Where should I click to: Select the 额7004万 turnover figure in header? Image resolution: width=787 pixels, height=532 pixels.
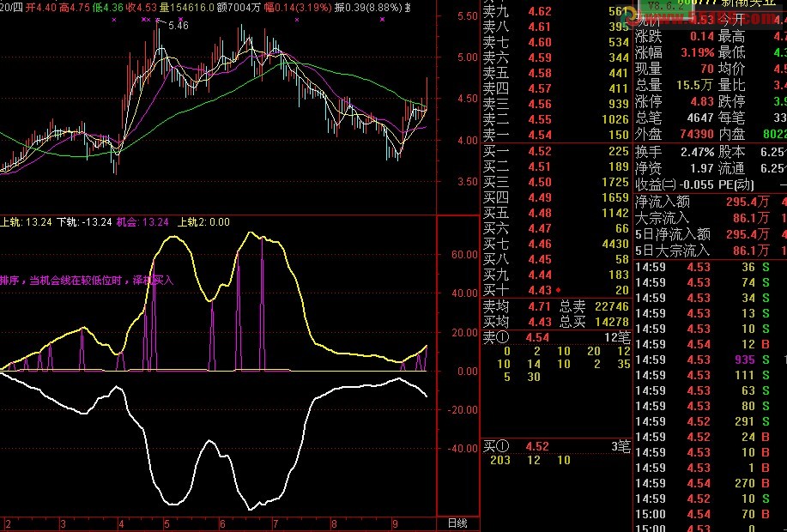coord(239,7)
